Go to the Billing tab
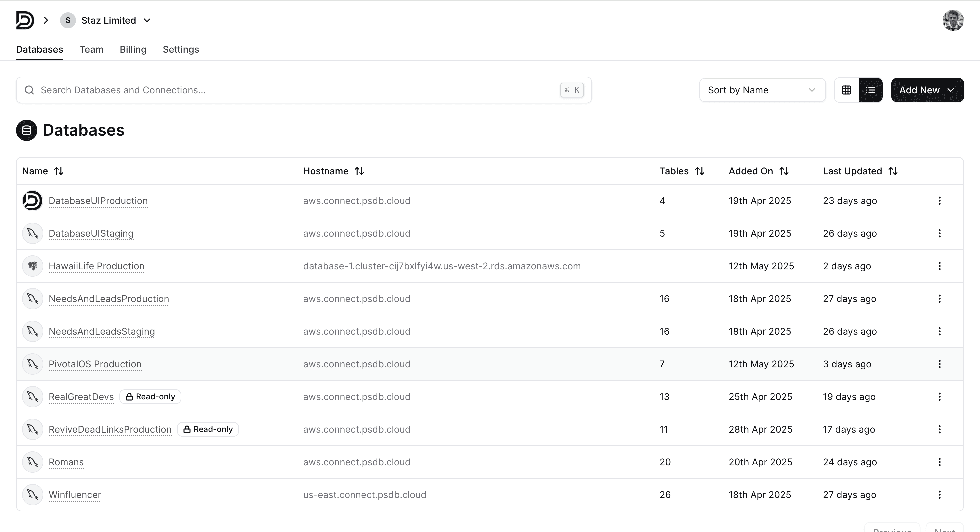Image resolution: width=980 pixels, height=532 pixels. [133, 49]
